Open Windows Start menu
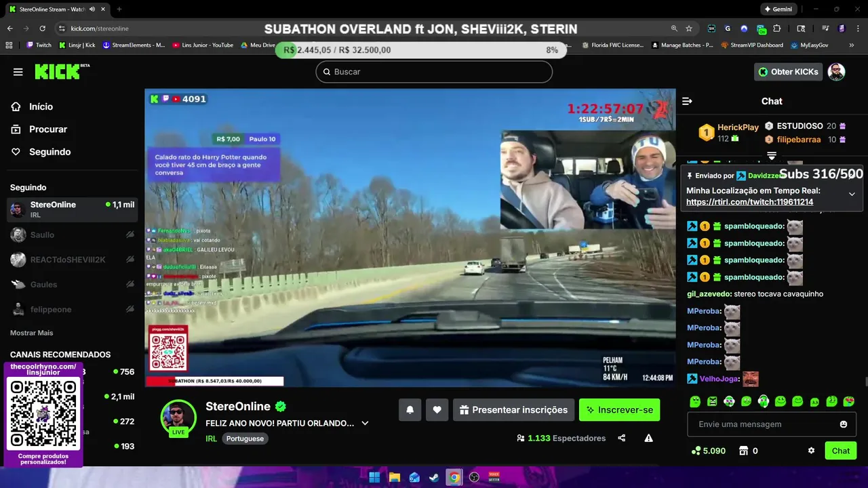868x488 pixels. (x=374, y=477)
